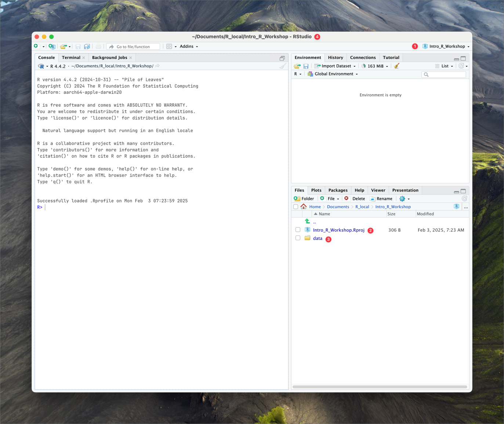Click the Environment search field
Screen dimensions: 504x424
pyautogui.click(x=444, y=74)
